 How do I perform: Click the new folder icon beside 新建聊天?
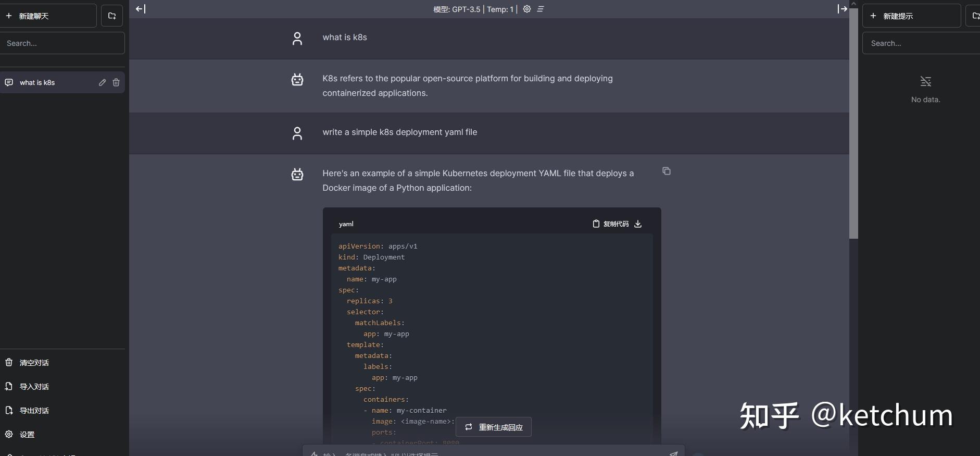coord(112,16)
